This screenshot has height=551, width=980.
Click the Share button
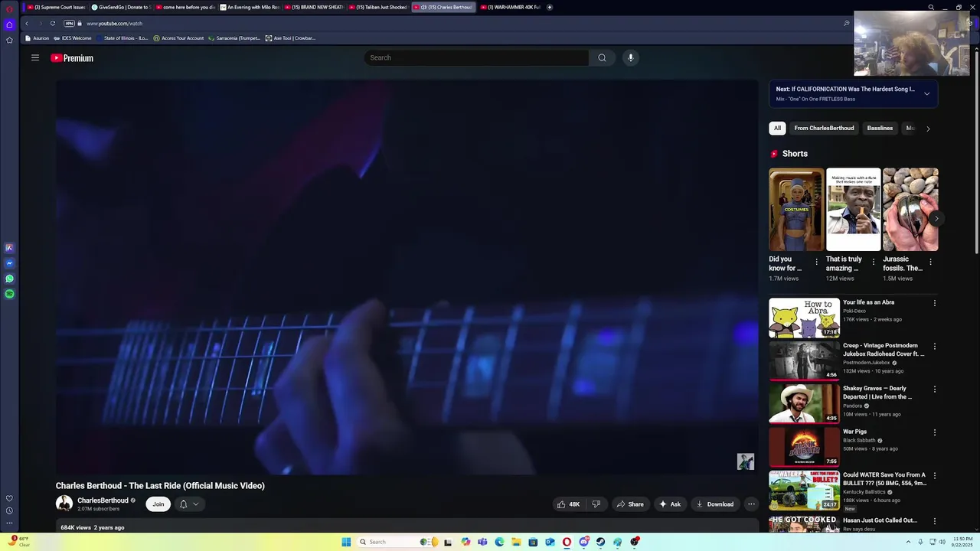630,504
